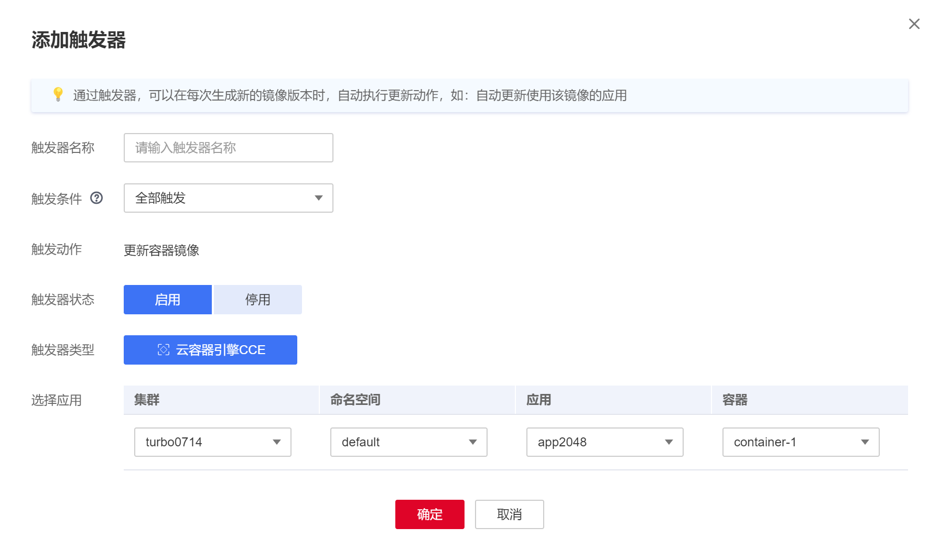Confirm the trigger with 确定
The width and height of the screenshot is (939, 560).
[429, 514]
